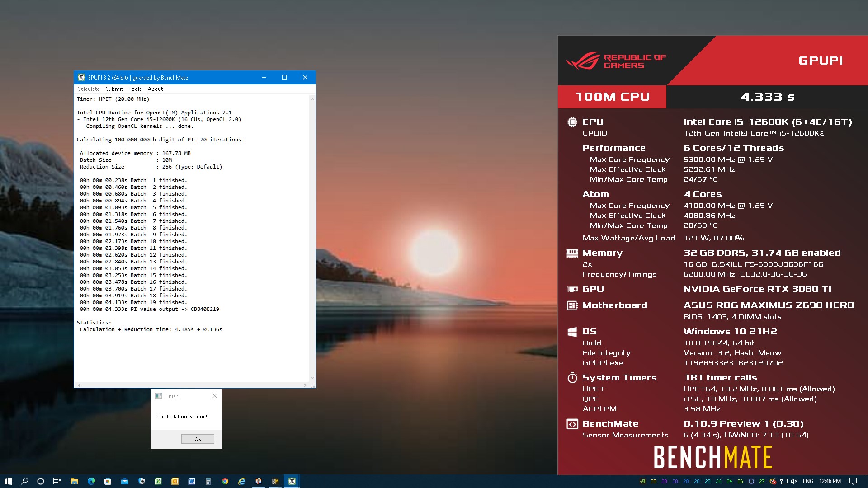This screenshot has height=488, width=868.
Task: Click 'NVIDIA GeForce RTX 3080 Ti' text
Action: point(757,289)
